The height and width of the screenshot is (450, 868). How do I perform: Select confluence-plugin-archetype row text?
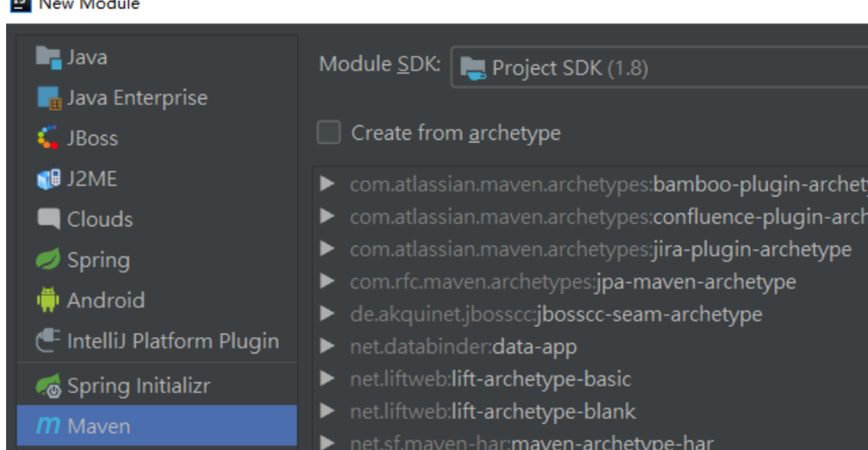click(x=608, y=217)
